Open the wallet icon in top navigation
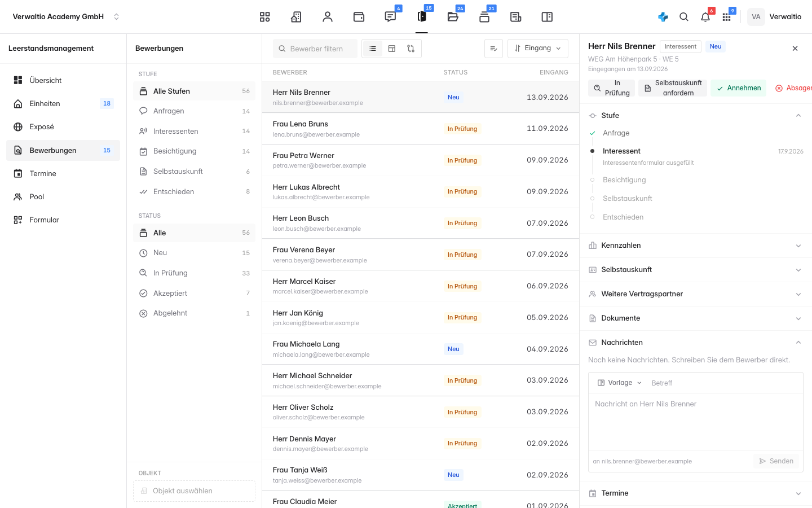Viewport: 812px width, 508px height. [359, 17]
